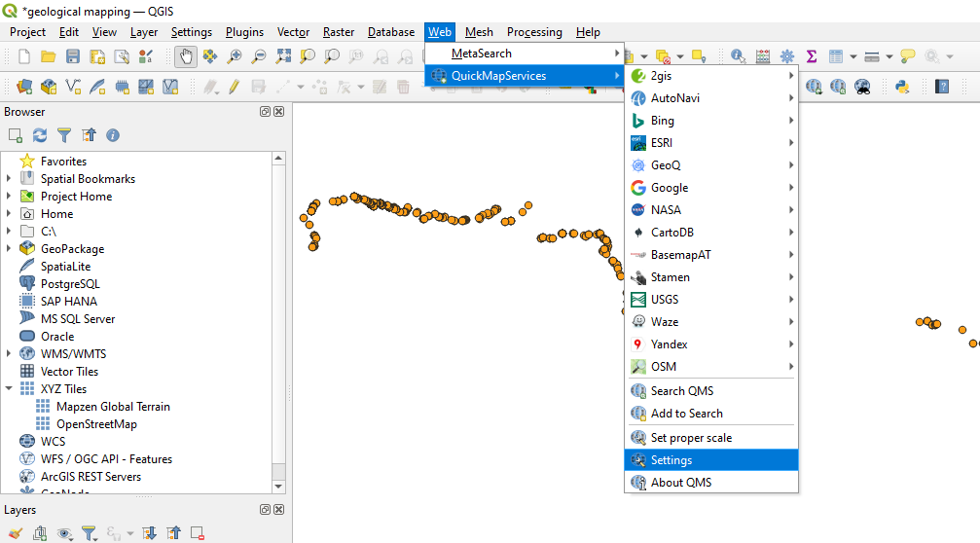980x543 pixels.
Task: Activate the Pan Map hand tool
Action: pyautogui.click(x=186, y=56)
